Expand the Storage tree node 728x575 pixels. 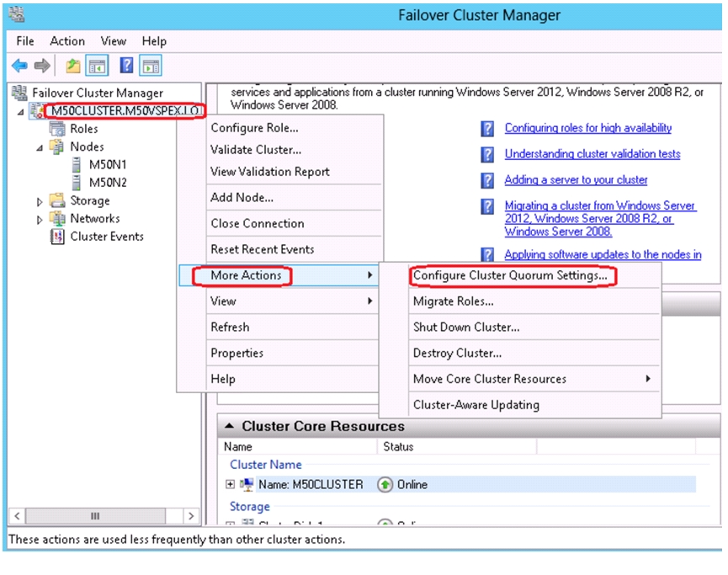click(x=40, y=201)
